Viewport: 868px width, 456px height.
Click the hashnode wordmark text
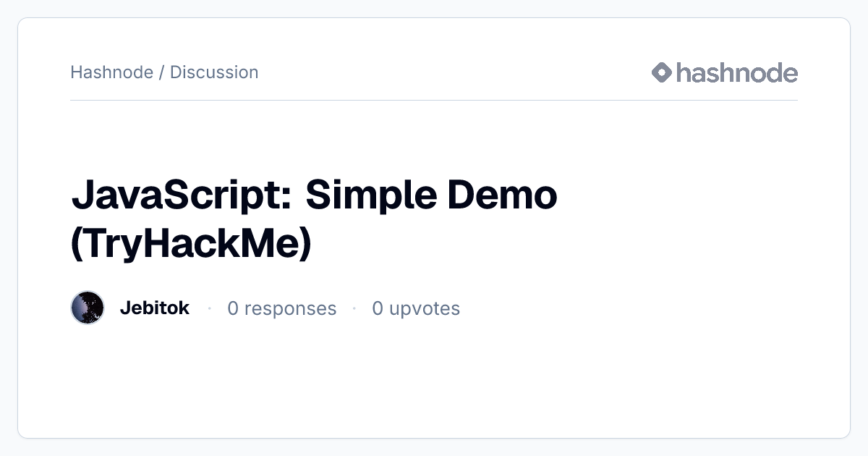click(737, 72)
